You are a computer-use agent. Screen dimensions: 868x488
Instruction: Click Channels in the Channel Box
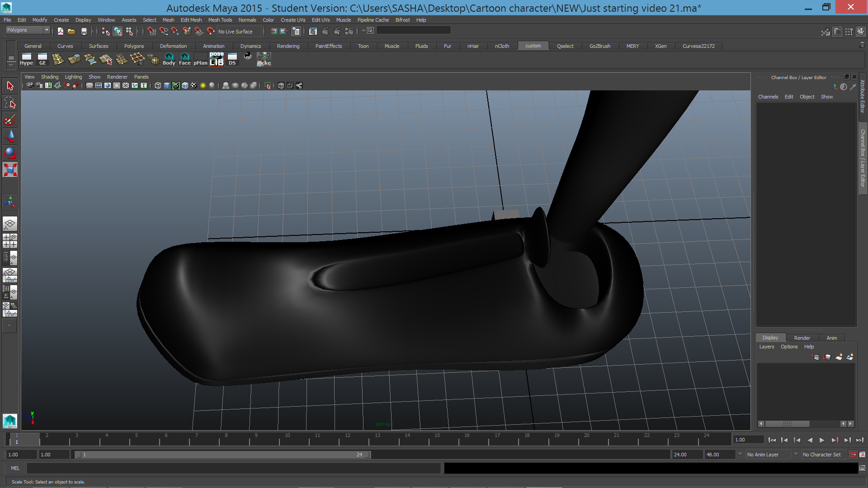click(768, 97)
